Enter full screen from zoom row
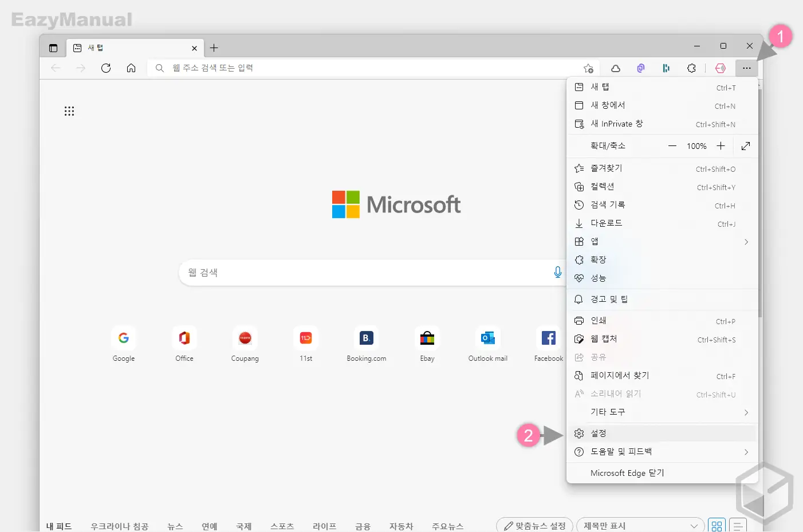Image resolution: width=803 pixels, height=532 pixels. click(x=746, y=146)
